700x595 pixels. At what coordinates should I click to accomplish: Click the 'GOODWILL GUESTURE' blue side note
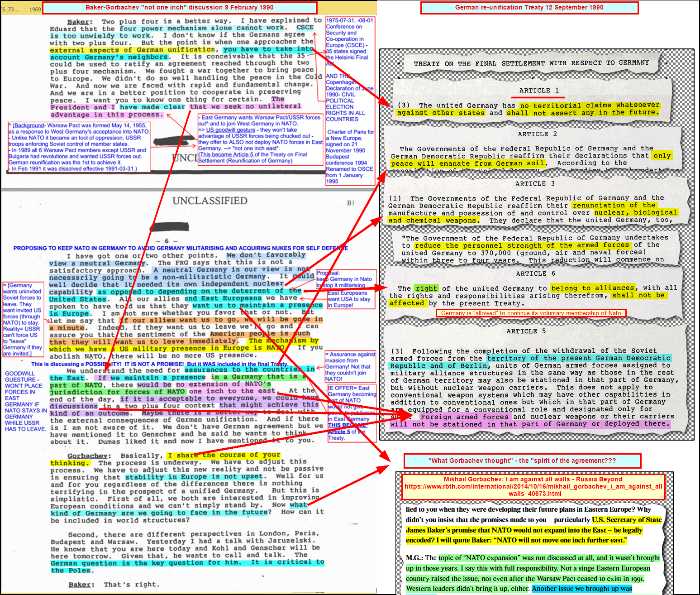tap(26, 401)
